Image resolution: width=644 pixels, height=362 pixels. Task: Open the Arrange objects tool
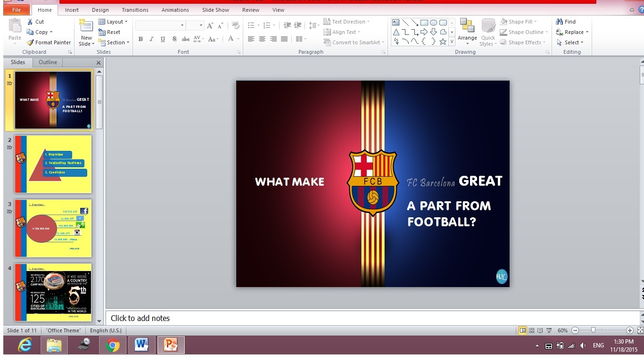coord(467,31)
